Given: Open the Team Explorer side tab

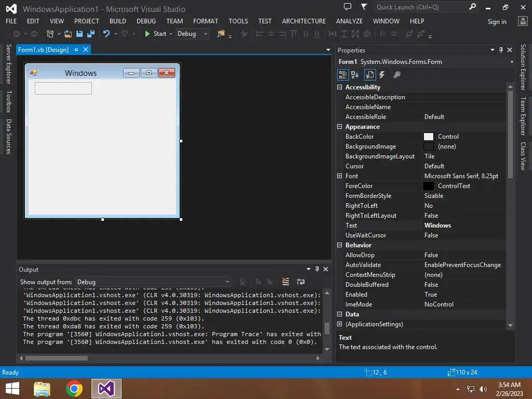Looking at the screenshot, I should pos(523,116).
